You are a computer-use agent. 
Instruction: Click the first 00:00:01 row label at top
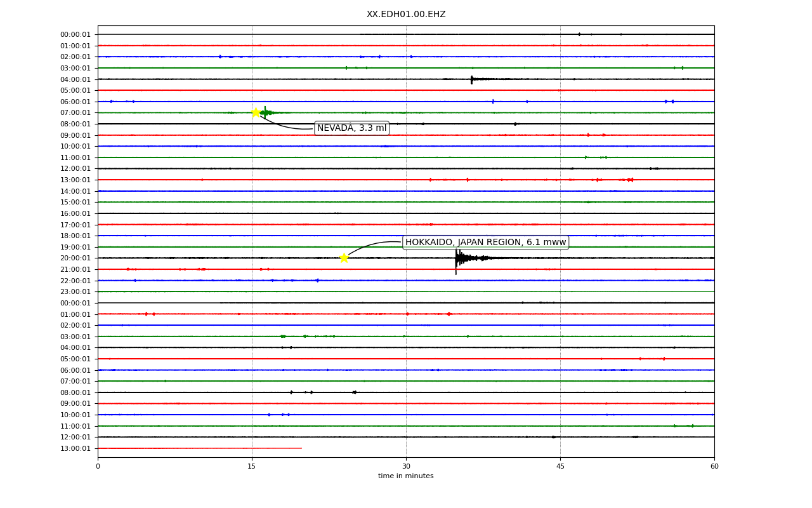[75, 35]
